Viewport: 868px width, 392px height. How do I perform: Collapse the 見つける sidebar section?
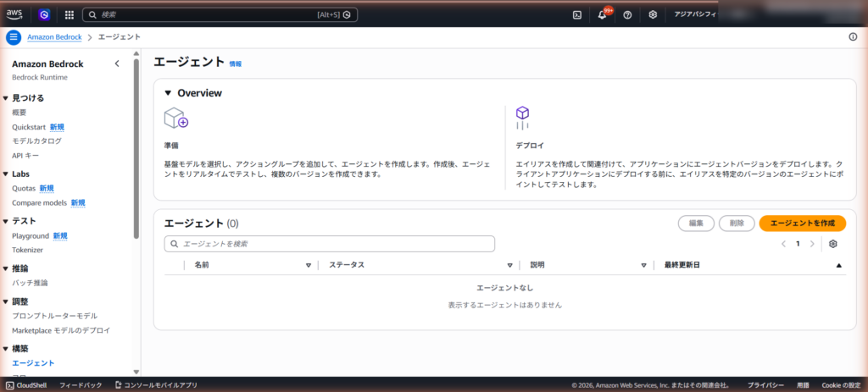point(6,98)
